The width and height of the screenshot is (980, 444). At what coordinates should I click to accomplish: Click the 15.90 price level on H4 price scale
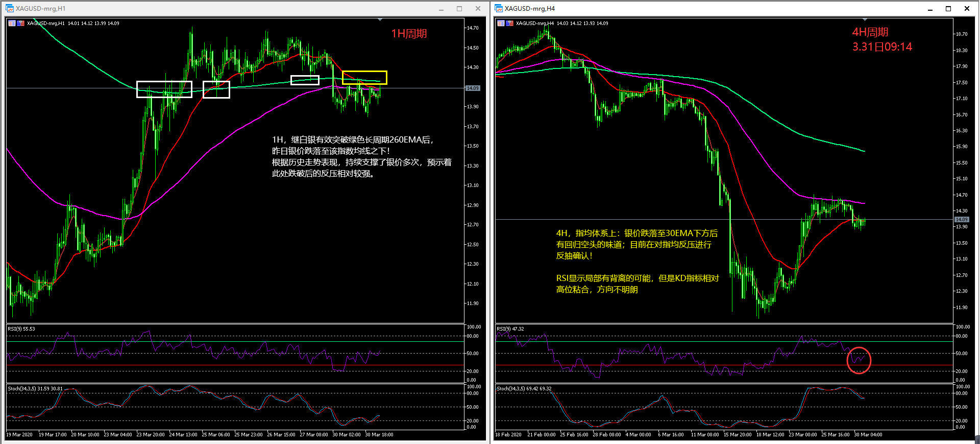coord(962,147)
